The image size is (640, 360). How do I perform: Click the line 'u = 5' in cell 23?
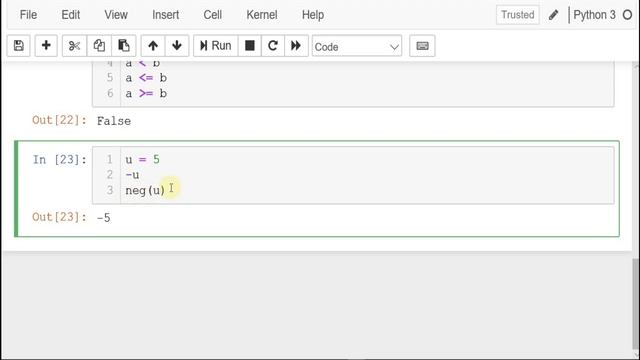tap(142, 159)
